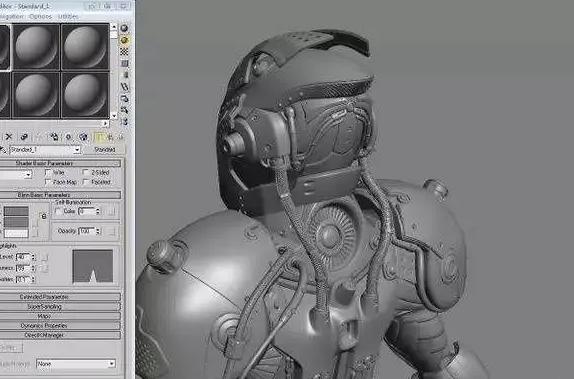Click the Specular Level spinner arrows

(x=33, y=257)
